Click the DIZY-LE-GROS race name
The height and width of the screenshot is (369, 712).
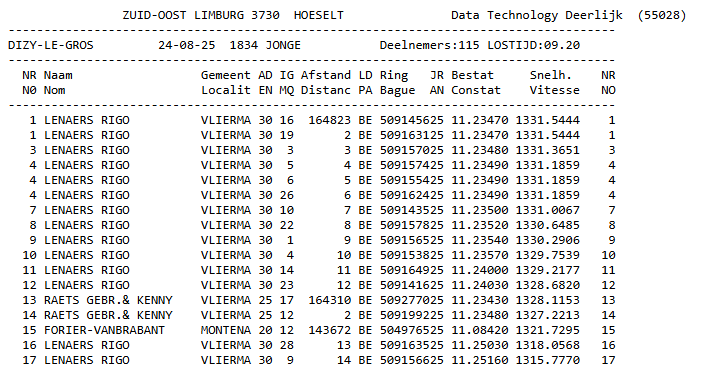point(51,45)
